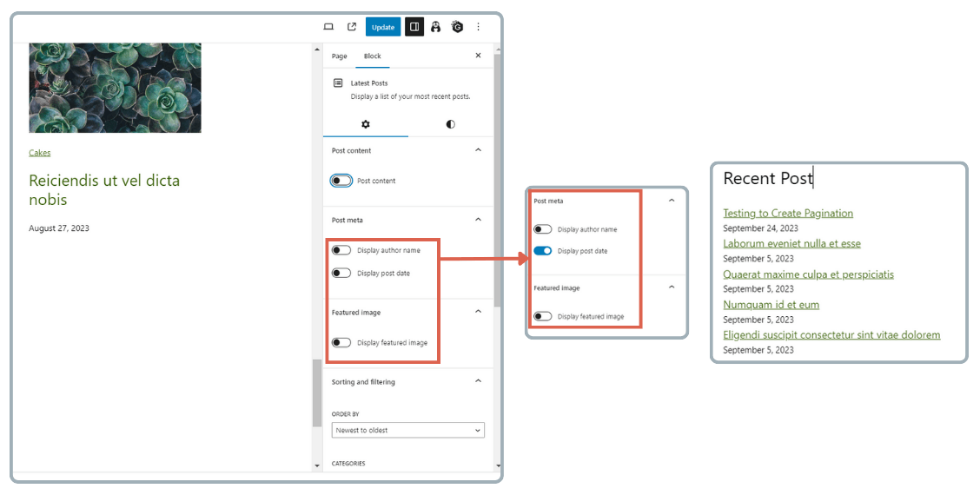Click the succulent plants featured image
The height and width of the screenshot is (495, 980).
[115, 88]
